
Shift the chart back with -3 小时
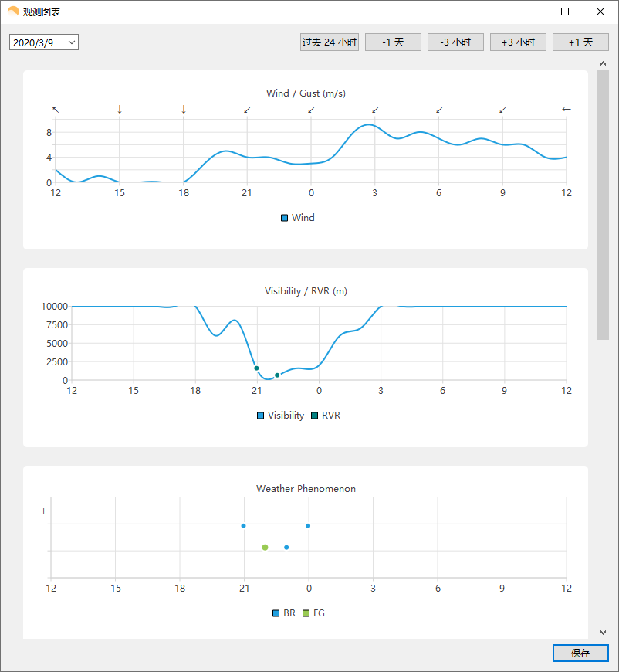(456, 42)
